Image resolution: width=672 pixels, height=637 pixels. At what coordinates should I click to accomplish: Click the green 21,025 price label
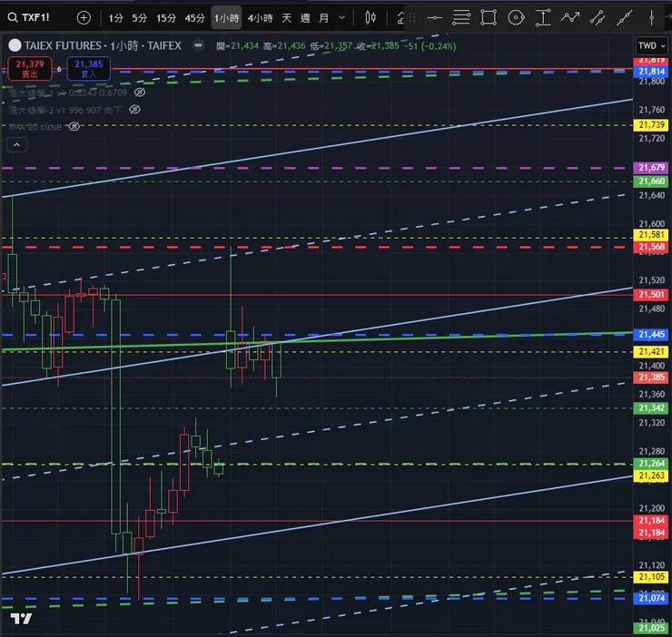(x=651, y=628)
